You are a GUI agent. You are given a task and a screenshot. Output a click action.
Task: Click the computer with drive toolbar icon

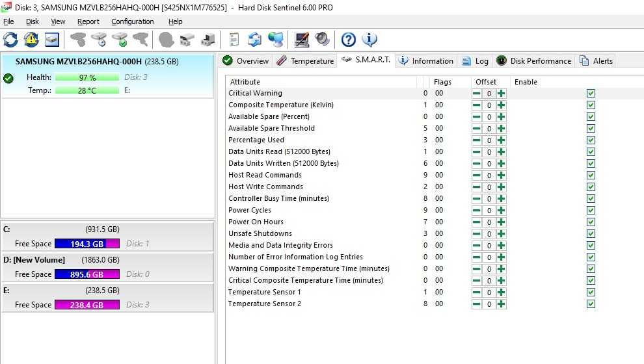208,40
